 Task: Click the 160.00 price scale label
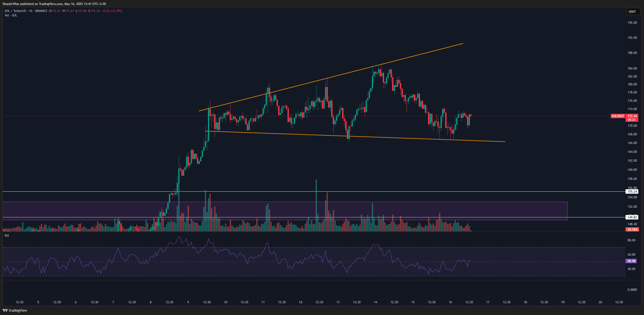tap(632, 170)
